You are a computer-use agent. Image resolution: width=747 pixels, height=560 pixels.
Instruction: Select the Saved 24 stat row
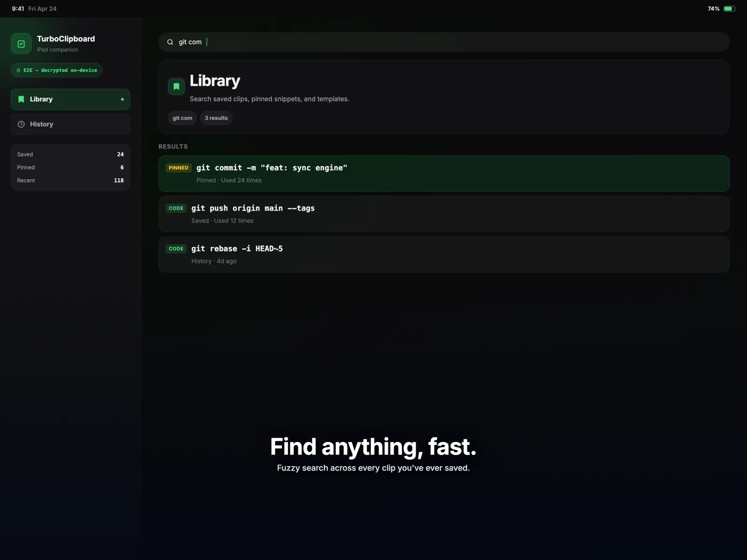pos(70,154)
